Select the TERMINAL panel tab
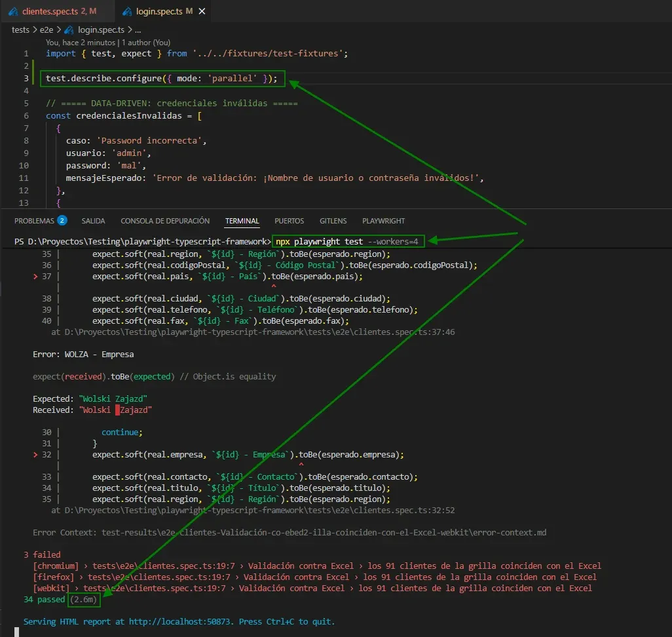Image resolution: width=672 pixels, height=637 pixels. tap(242, 221)
